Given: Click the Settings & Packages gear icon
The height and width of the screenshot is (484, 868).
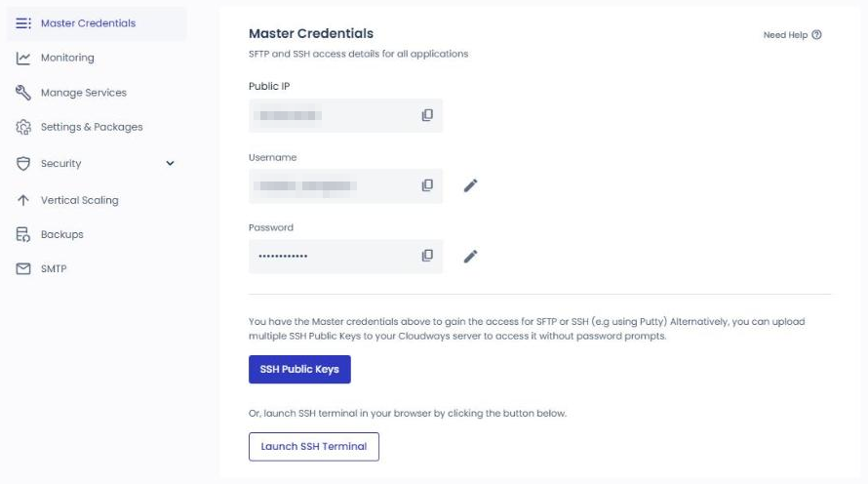Looking at the screenshot, I should [23, 128].
